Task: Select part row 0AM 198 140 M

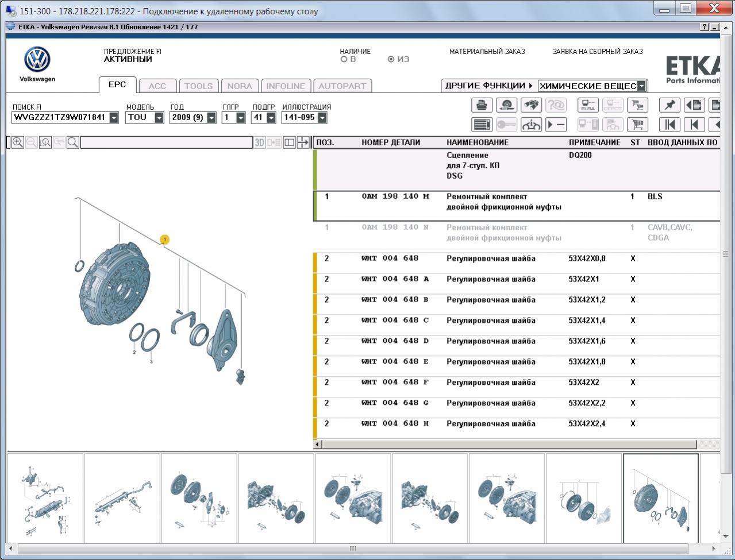Action: click(x=517, y=206)
